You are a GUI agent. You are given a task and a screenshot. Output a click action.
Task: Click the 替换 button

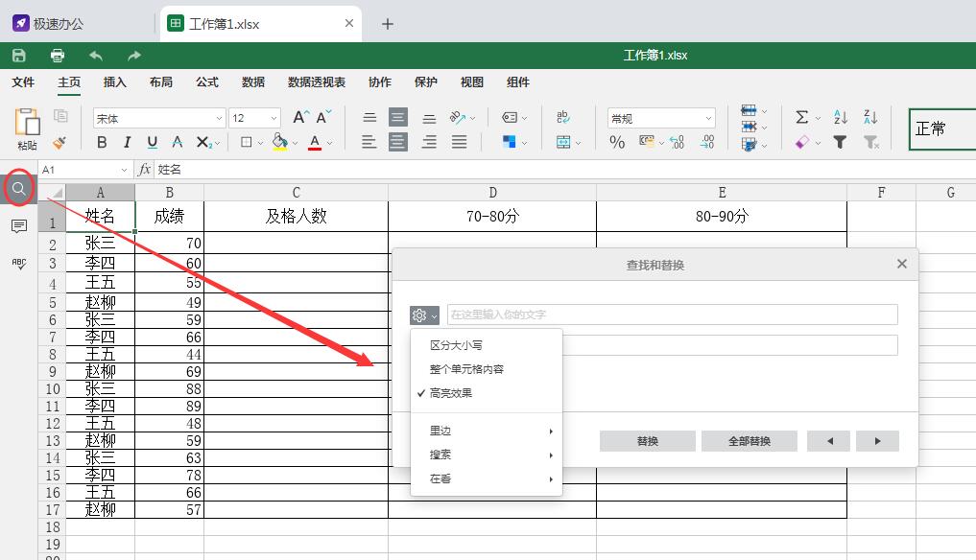pyautogui.click(x=648, y=441)
